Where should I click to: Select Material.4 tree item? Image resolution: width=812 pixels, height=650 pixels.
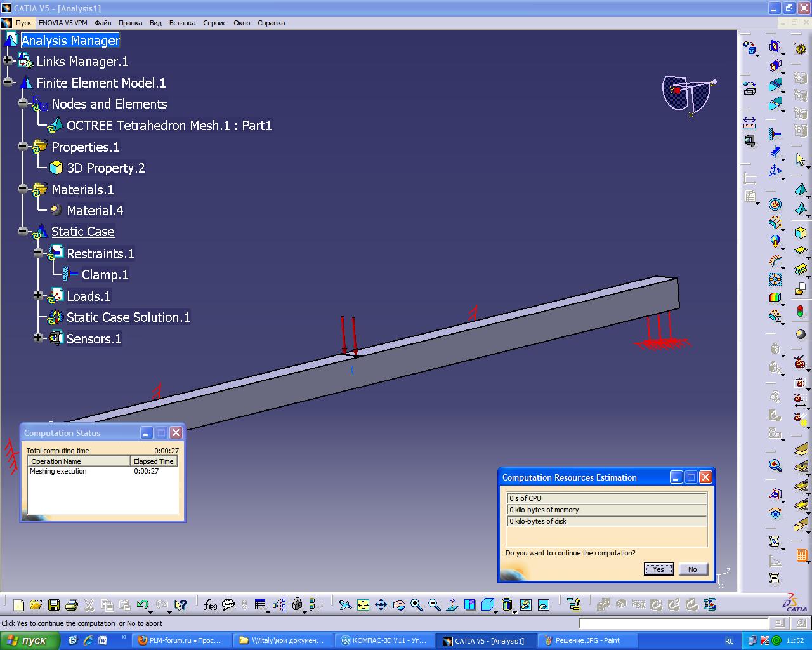[x=95, y=211]
